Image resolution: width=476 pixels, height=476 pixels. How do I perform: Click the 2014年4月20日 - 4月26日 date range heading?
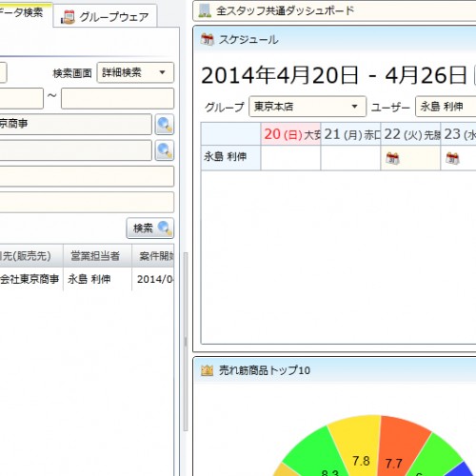(x=334, y=75)
